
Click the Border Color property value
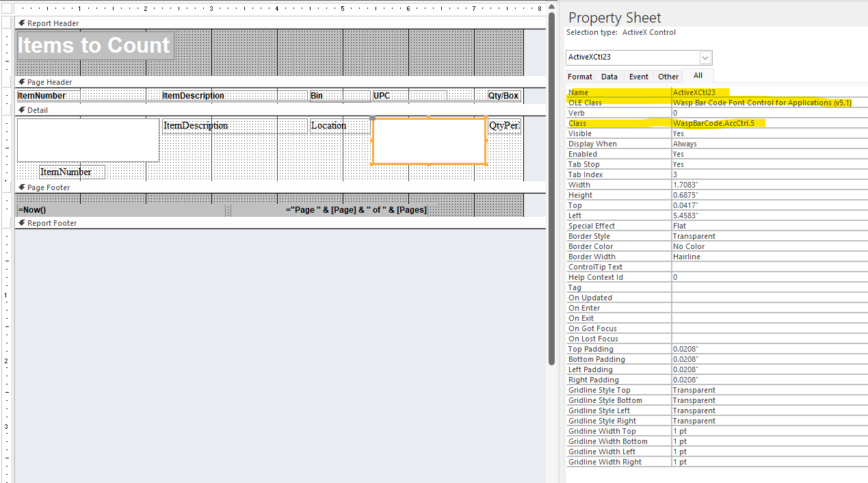point(770,246)
